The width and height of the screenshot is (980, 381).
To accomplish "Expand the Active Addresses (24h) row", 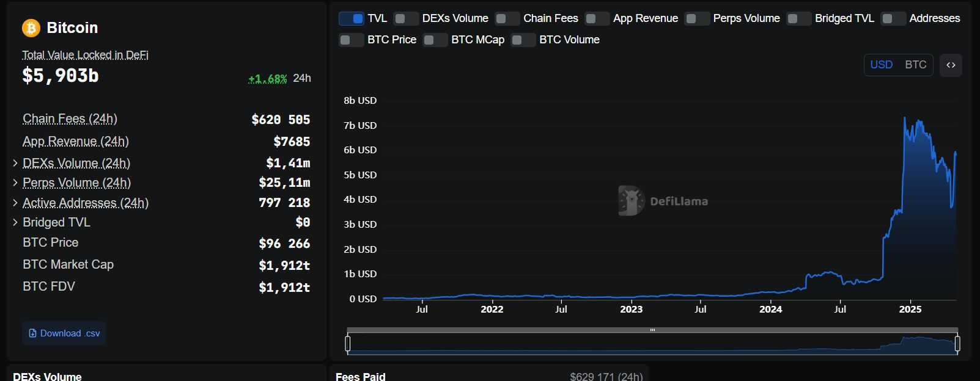I will point(15,203).
